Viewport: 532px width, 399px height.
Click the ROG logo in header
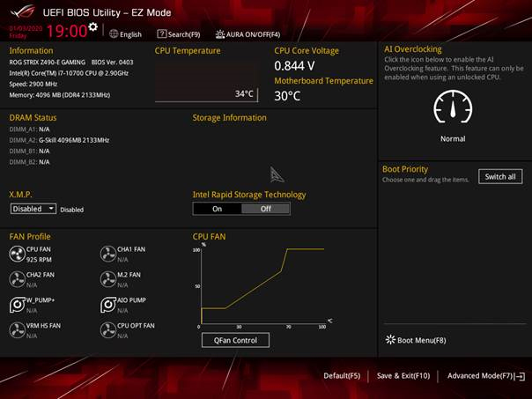(x=23, y=12)
